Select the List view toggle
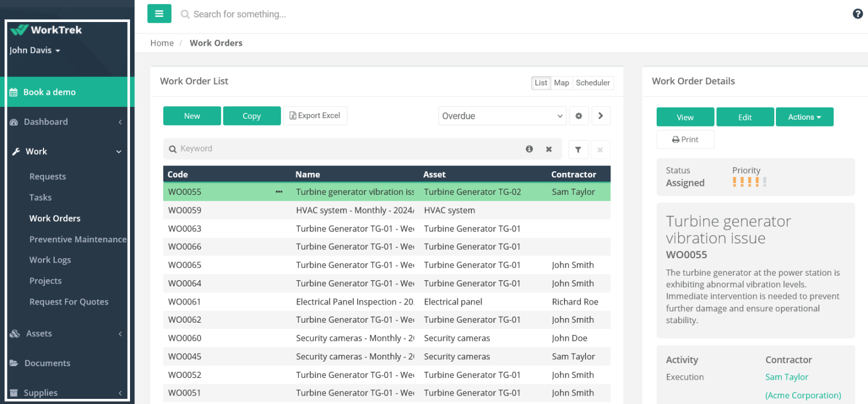This screenshot has width=868, height=404. click(x=541, y=83)
